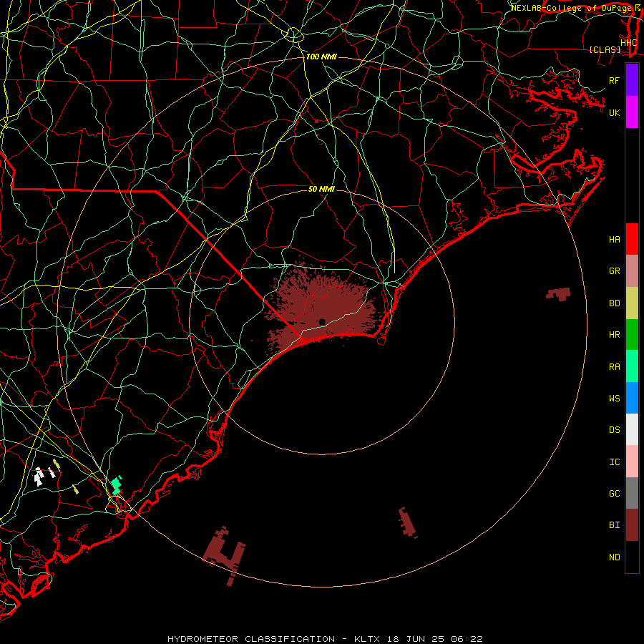Click the BI legend label
The height and width of the screenshot is (644, 644).
(614, 525)
